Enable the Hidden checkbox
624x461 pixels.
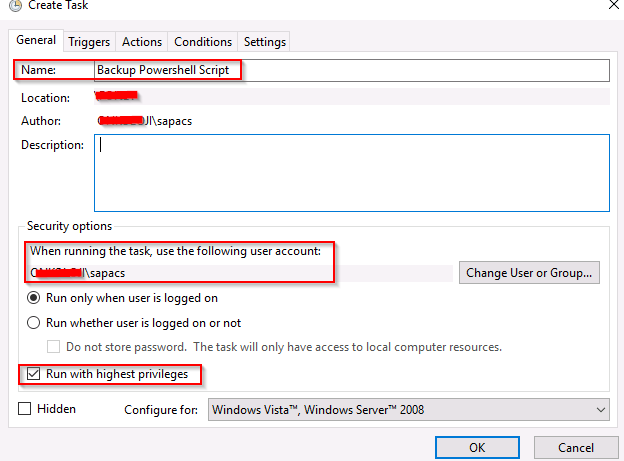[25, 408]
